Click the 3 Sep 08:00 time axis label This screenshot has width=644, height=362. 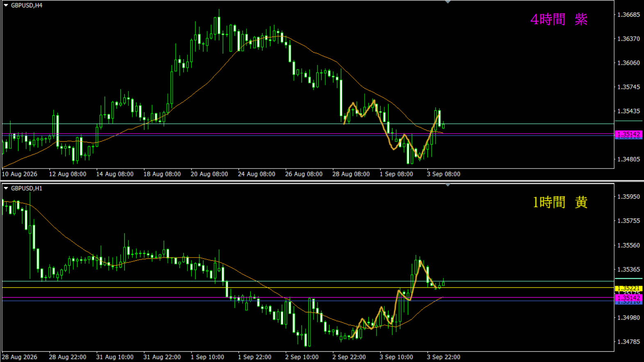click(x=443, y=174)
